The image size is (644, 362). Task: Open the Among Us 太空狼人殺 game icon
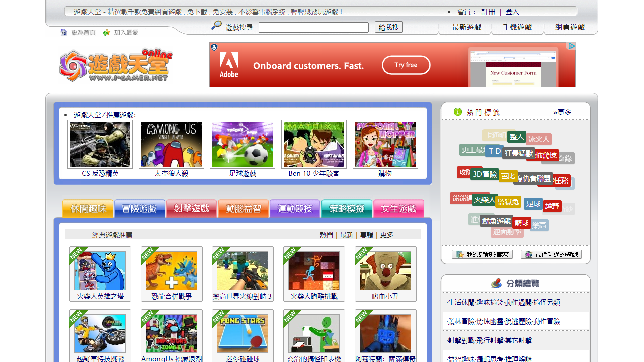coord(172,144)
